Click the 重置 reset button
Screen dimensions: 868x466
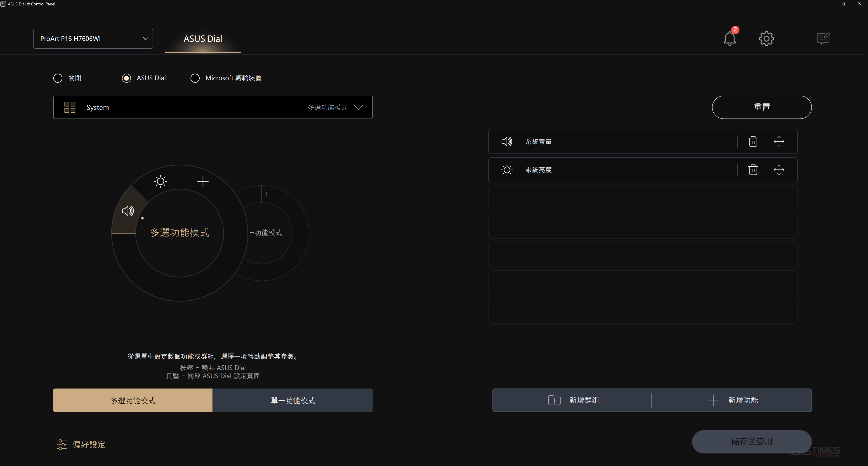coord(762,107)
